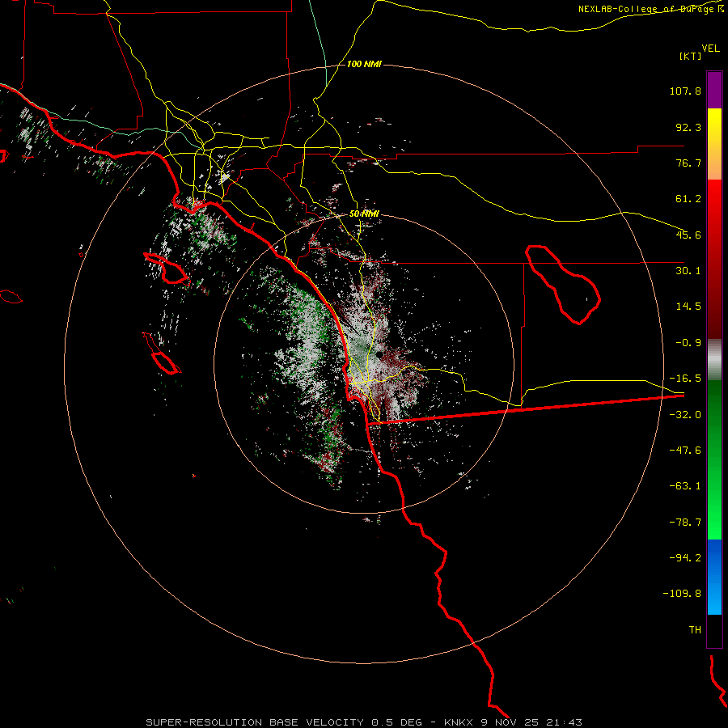Select the orange segment of the color bar
The image size is (728, 728).
(714, 163)
